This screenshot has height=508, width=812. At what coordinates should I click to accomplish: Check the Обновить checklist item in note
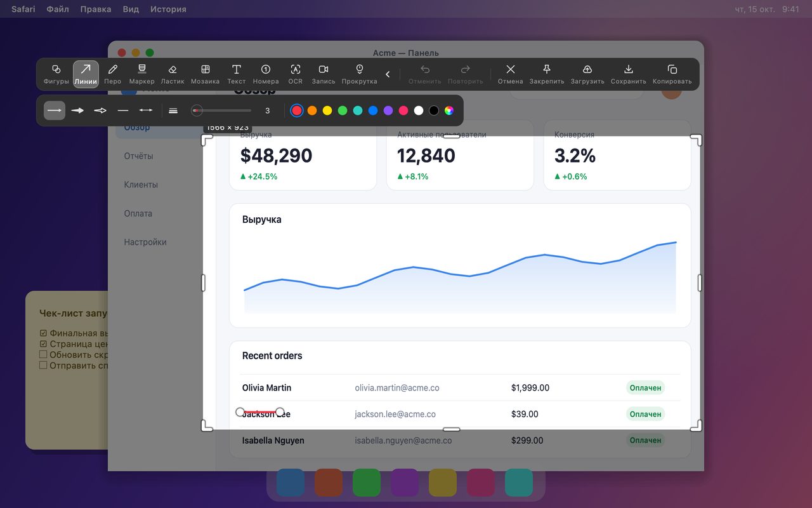tap(43, 354)
